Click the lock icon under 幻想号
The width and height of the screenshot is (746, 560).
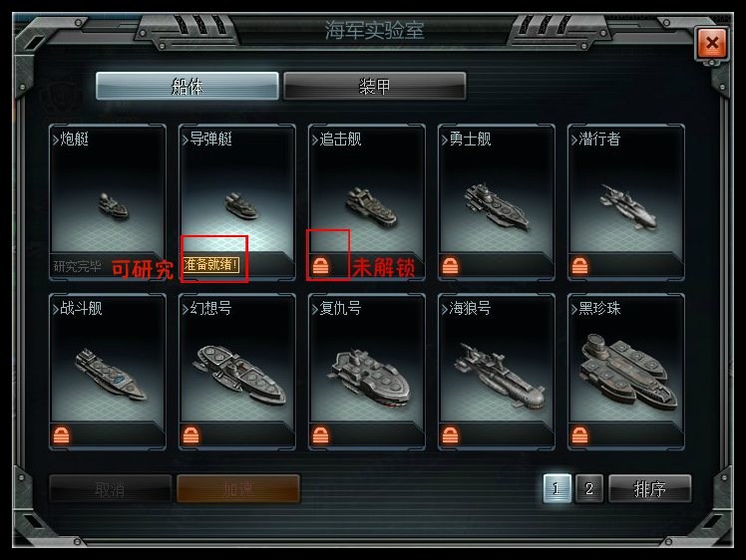point(190,435)
